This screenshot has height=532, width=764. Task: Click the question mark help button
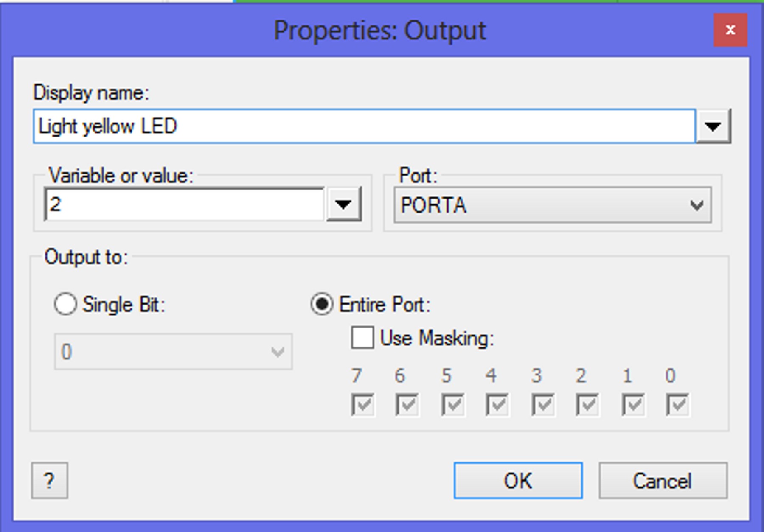50,480
